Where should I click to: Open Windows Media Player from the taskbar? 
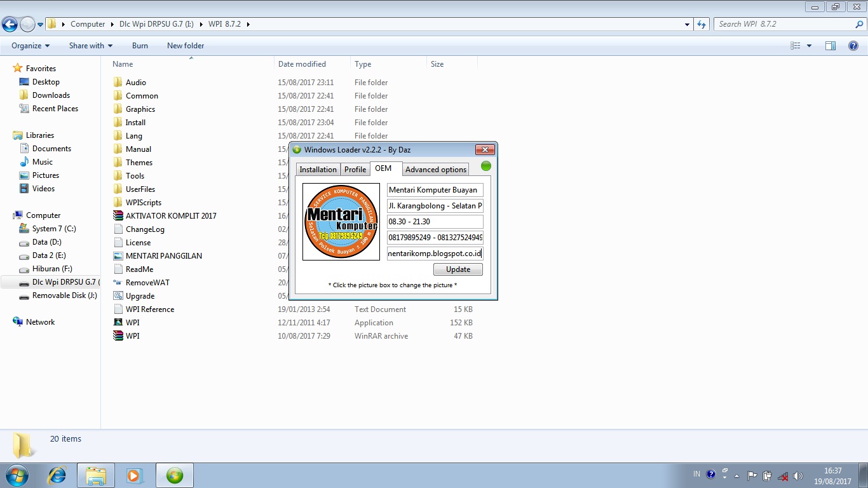(x=135, y=475)
